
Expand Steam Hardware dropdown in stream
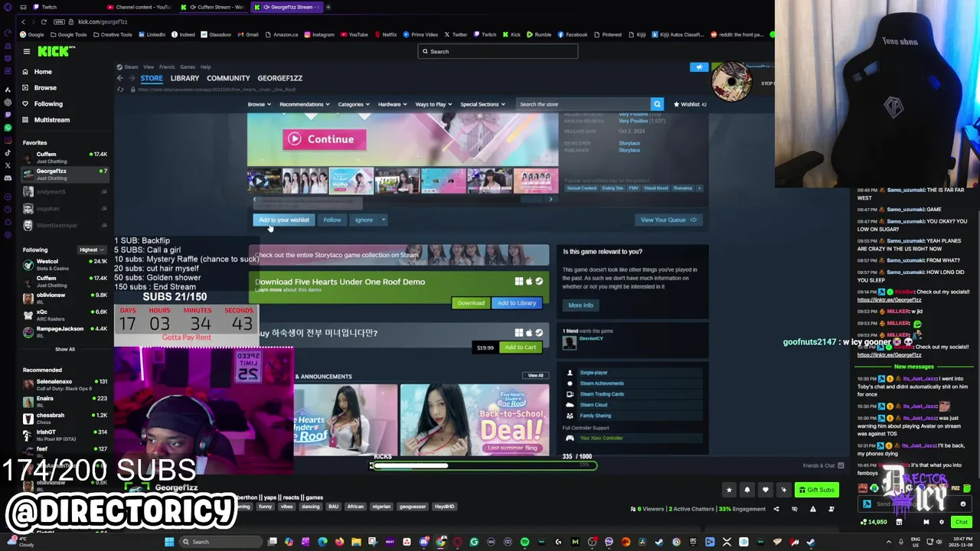392,104
